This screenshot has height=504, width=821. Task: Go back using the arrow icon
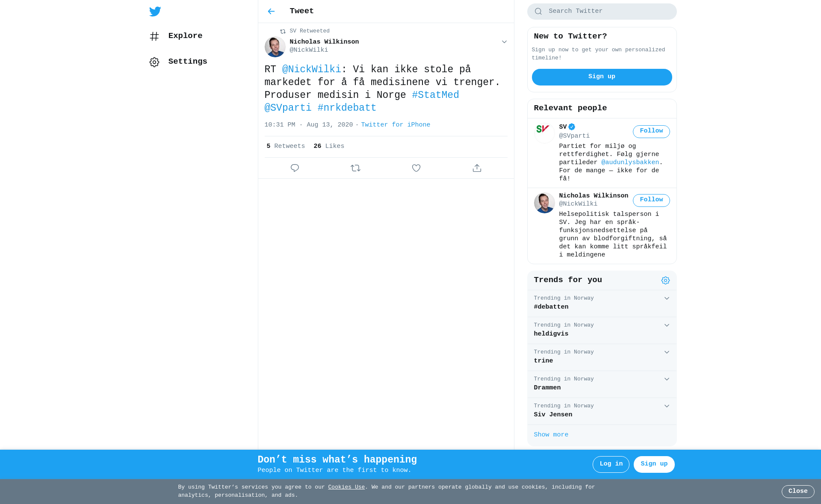coord(271,12)
